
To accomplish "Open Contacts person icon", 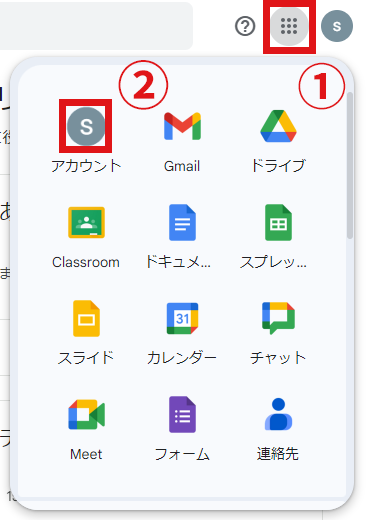I will pyautogui.click(x=278, y=414).
